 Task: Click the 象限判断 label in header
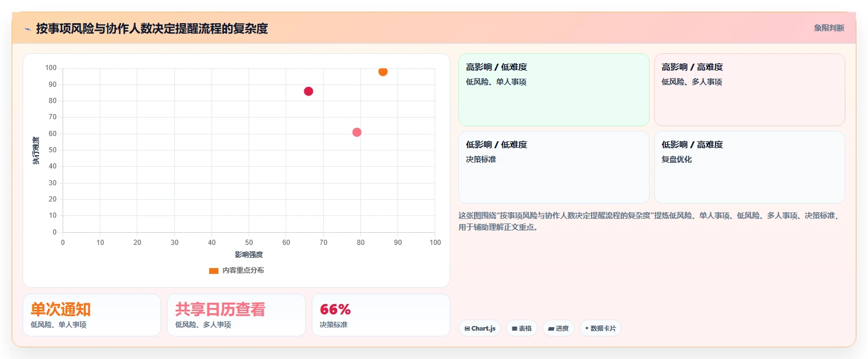[x=829, y=28]
